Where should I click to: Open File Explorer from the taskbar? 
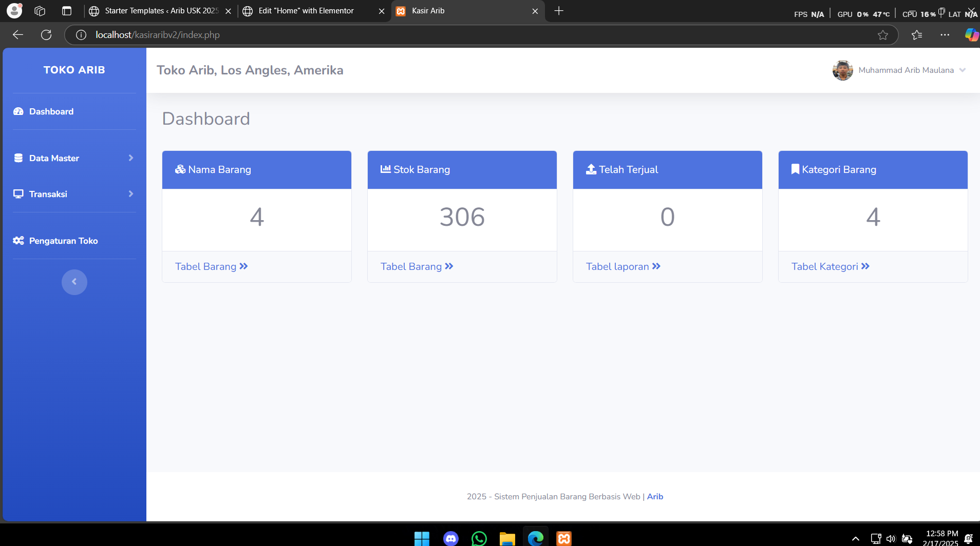tap(507, 538)
